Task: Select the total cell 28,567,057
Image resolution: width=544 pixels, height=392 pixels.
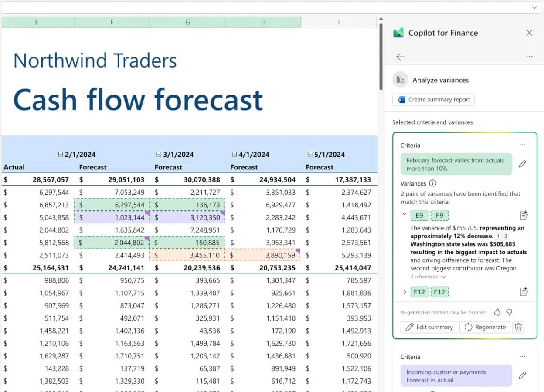Action: tap(37, 179)
